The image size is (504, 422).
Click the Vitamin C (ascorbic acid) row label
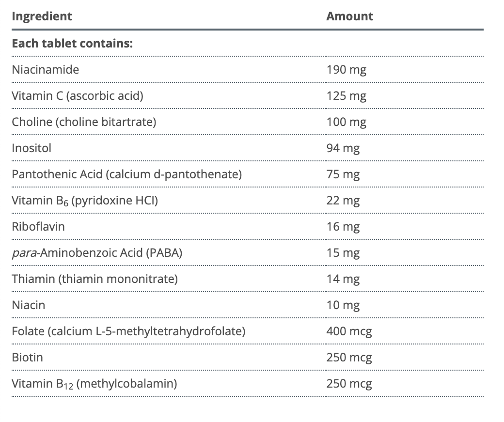[x=78, y=95]
